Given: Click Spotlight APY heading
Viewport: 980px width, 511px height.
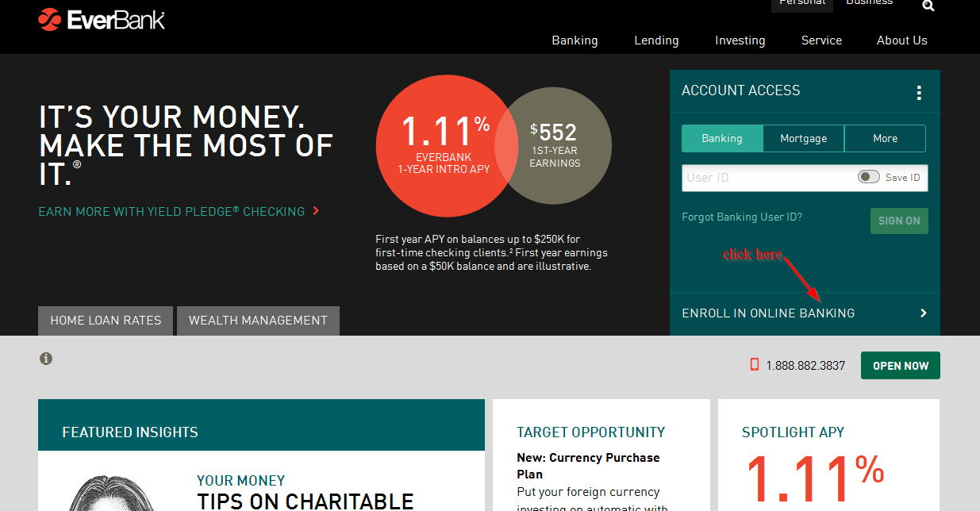Looking at the screenshot, I should (793, 432).
